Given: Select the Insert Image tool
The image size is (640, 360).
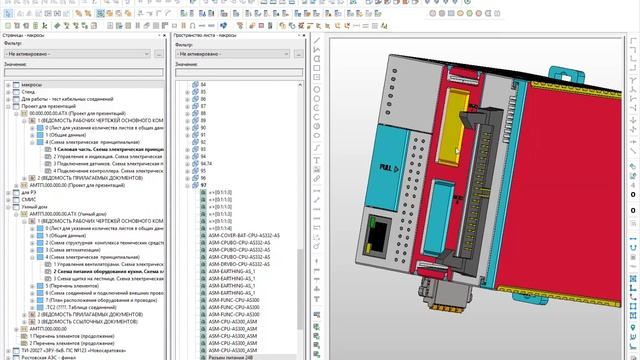Looking at the screenshot, I should click(x=317, y=169).
